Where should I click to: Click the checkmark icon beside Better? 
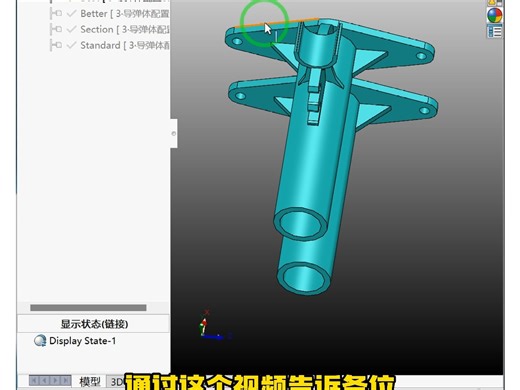coord(72,14)
